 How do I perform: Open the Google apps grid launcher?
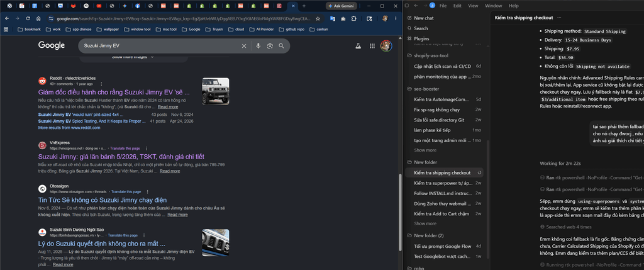pos(372,46)
